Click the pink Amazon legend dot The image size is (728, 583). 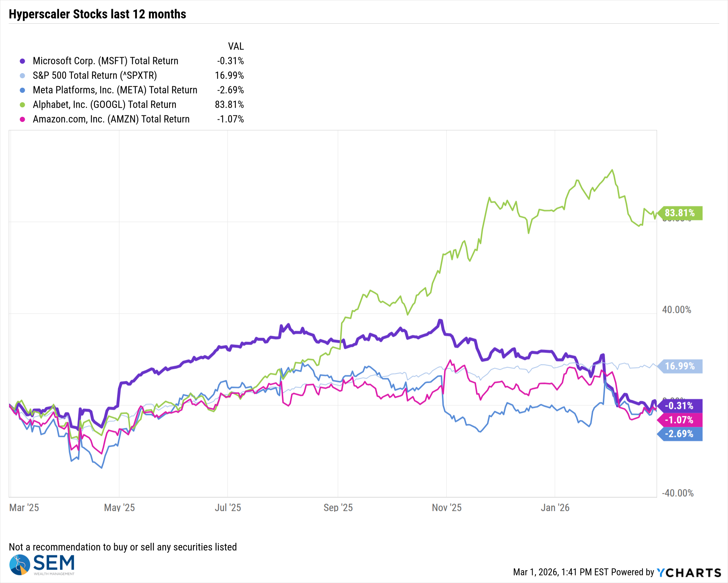click(23, 119)
